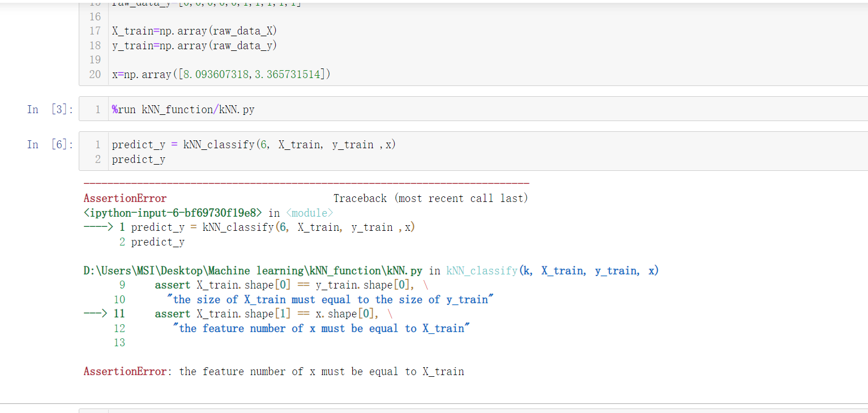Screen dimensions: 868x413
Task: Click the final AssertionError message line
Action: [x=273, y=371]
